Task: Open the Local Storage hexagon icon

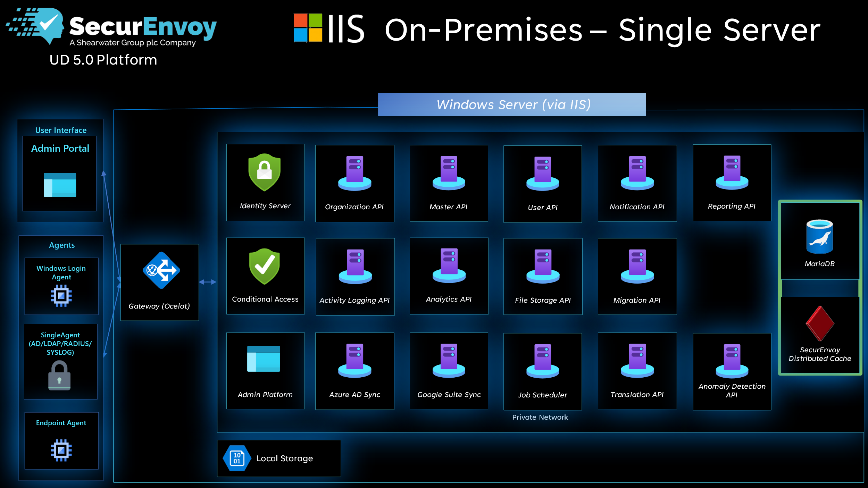Action: click(x=238, y=458)
